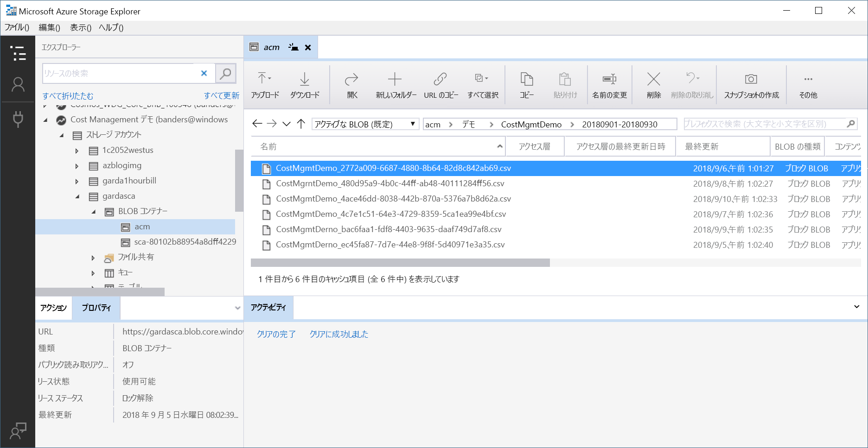Open the File (ファイル) menu
Viewport: 868px width, 448px height.
click(17, 27)
